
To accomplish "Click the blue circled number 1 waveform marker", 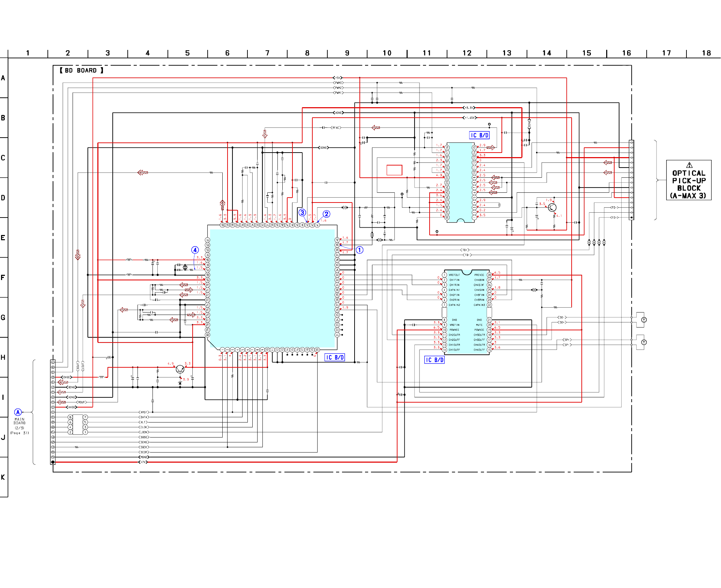I will tap(359, 250).
